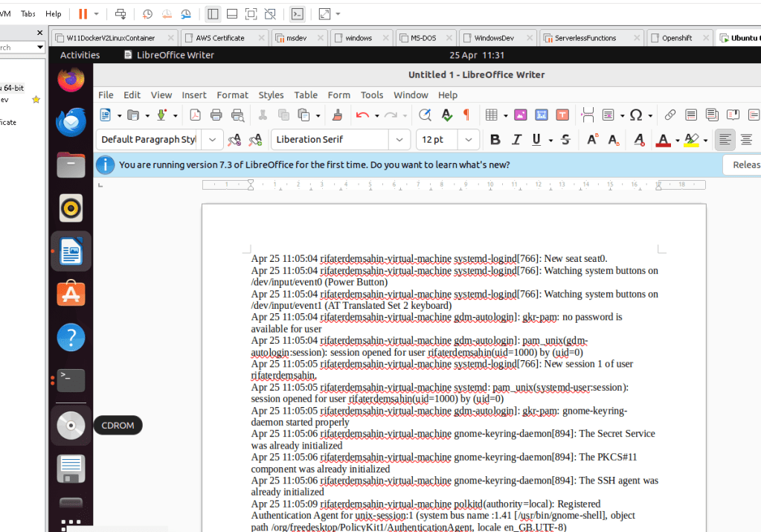761x532 pixels.
Task: Click the Insert Endnote icon
Action: coord(712,115)
